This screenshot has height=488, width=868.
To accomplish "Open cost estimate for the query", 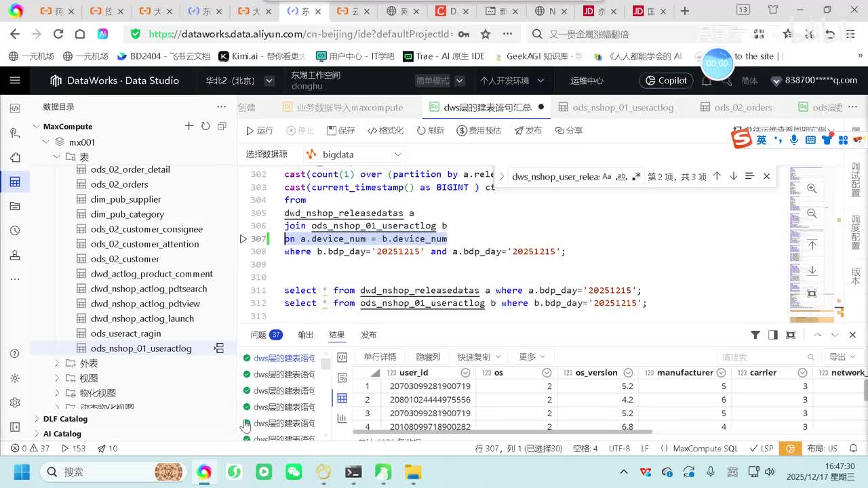I will 479,130.
